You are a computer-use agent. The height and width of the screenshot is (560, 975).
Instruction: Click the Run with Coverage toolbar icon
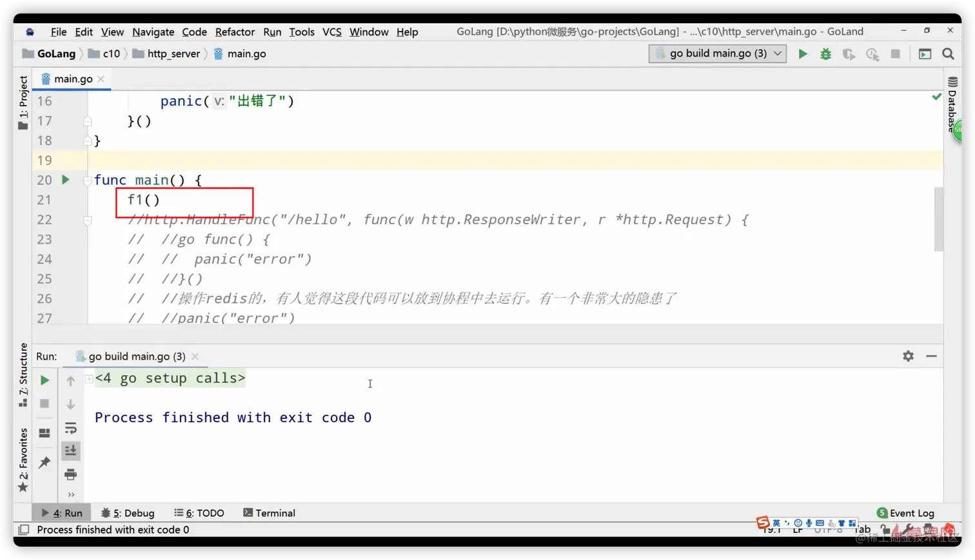849,54
